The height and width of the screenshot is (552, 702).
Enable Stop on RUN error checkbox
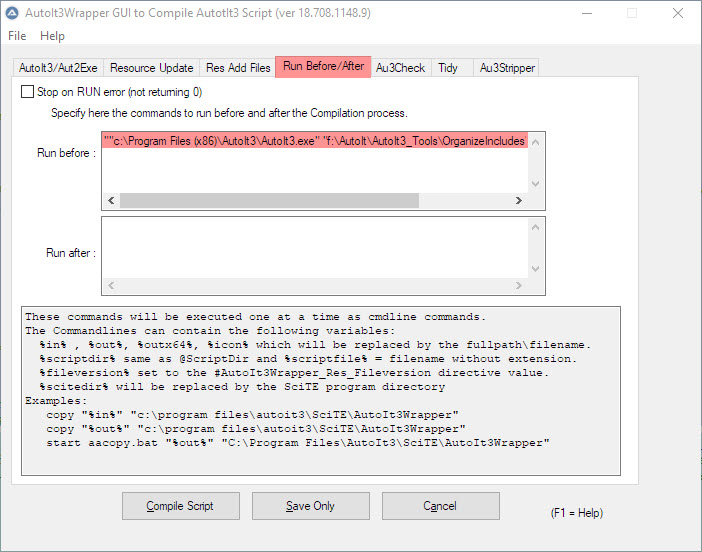click(28, 92)
